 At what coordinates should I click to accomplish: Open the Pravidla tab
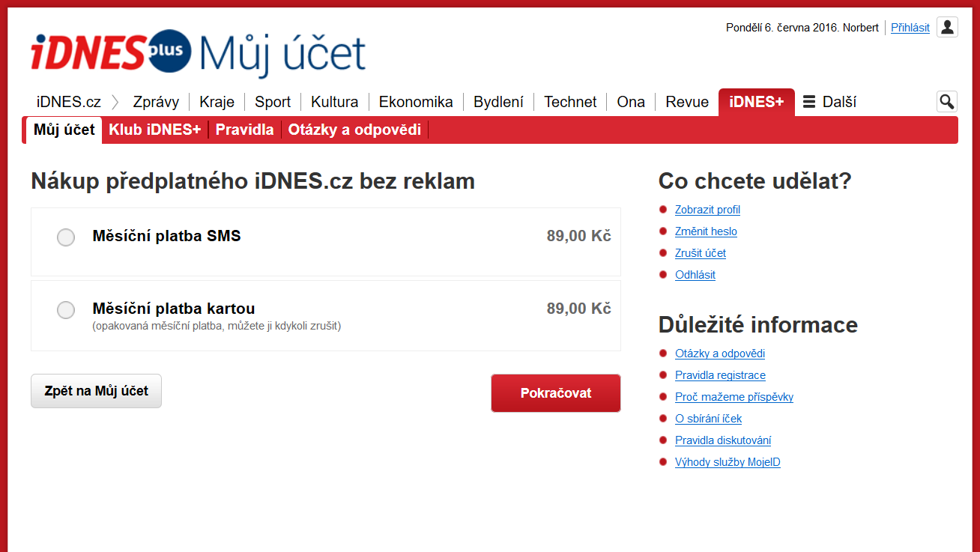click(245, 130)
